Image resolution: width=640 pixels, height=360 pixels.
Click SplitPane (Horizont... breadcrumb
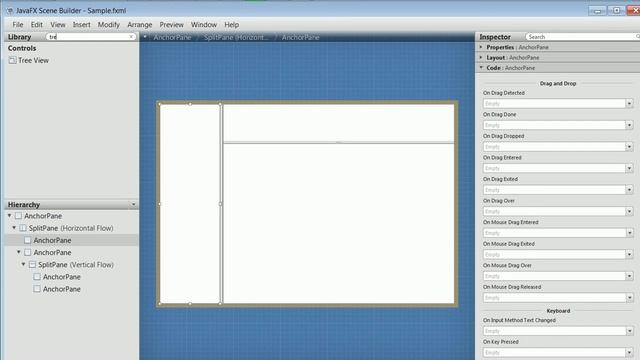pos(236,37)
